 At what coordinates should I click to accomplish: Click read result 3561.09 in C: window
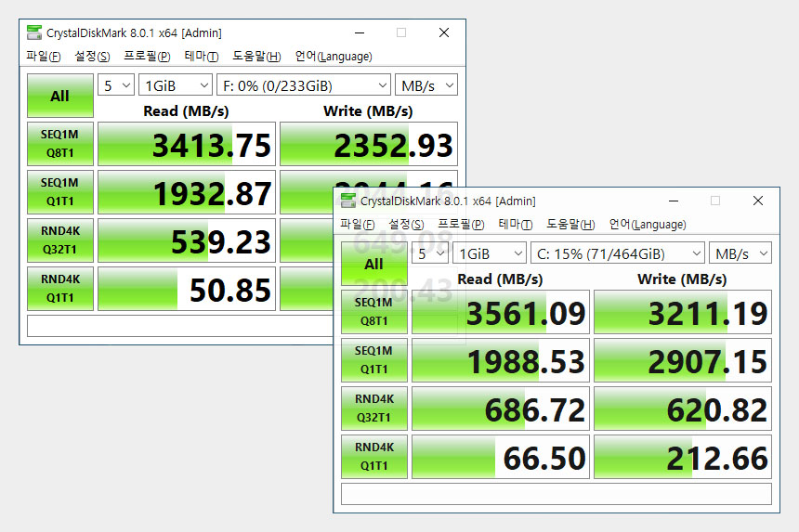501,312
